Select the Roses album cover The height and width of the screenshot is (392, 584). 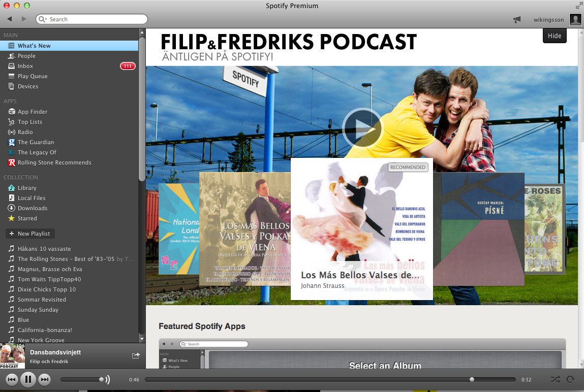tap(545, 229)
